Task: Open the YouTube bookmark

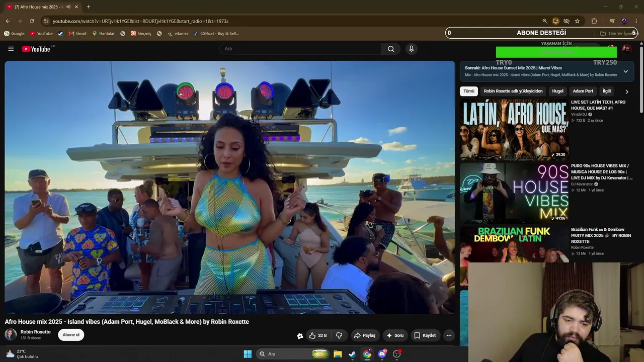Action: coord(41,34)
